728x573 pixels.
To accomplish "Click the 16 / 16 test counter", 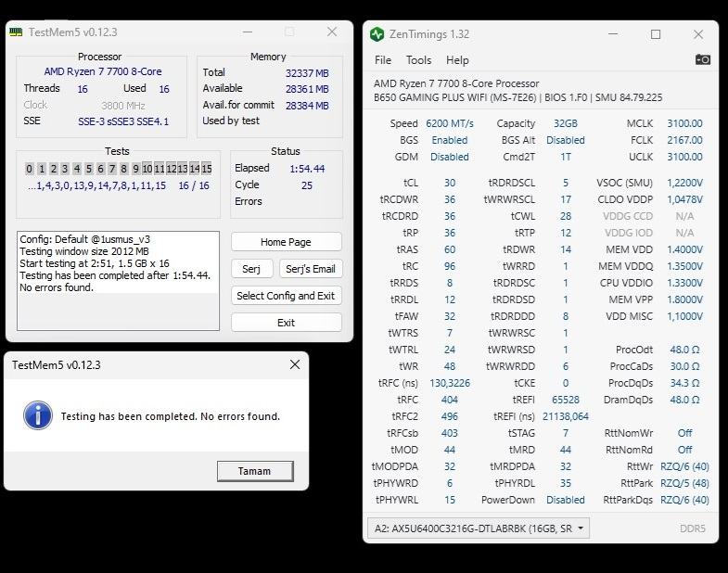I will [x=194, y=185].
